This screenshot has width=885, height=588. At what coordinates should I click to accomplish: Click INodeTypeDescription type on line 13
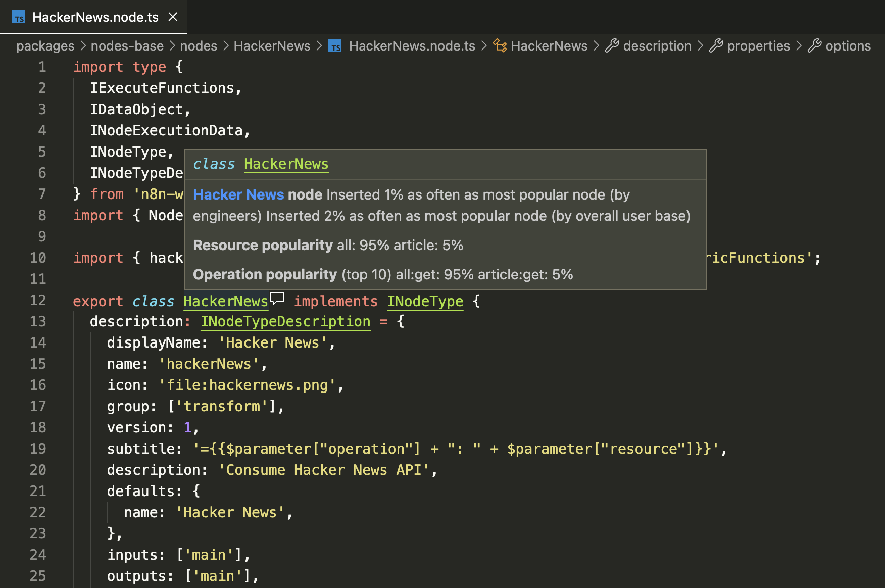click(285, 321)
